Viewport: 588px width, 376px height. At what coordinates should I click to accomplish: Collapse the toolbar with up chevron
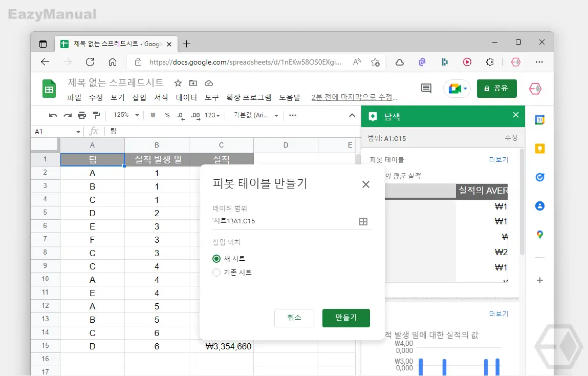(352, 115)
